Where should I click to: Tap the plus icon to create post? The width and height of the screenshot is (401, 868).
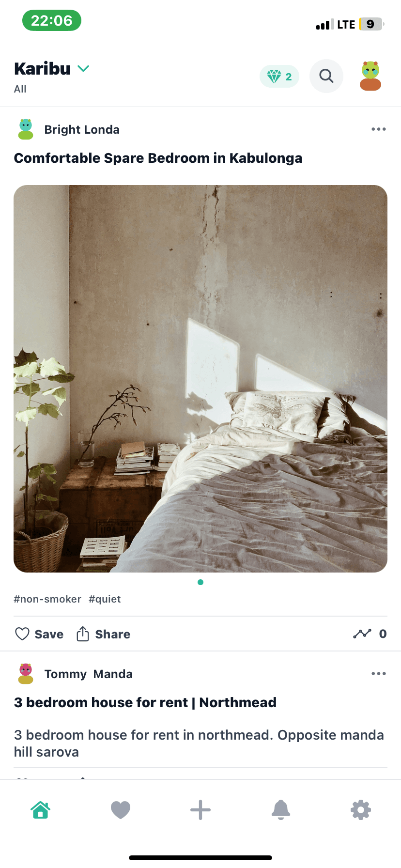click(x=200, y=810)
